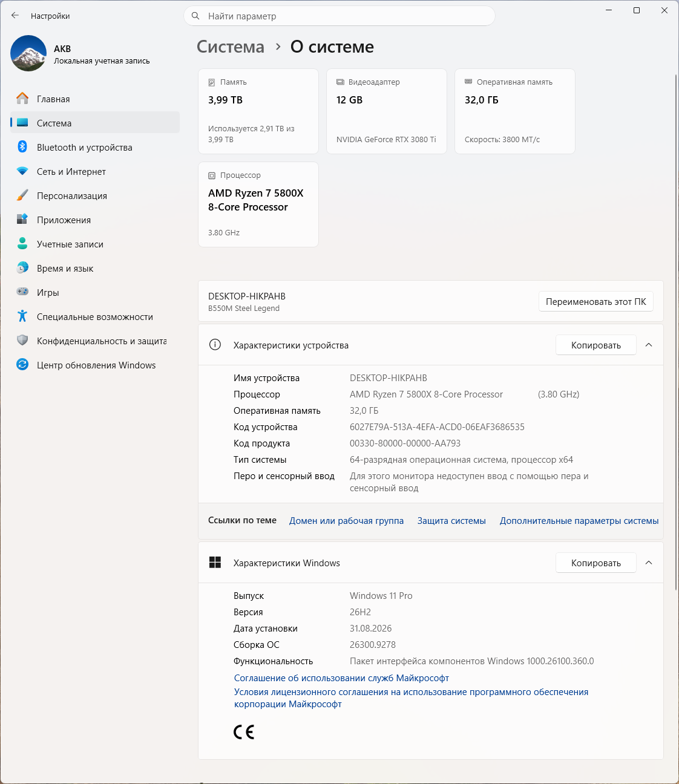The width and height of the screenshot is (679, 784).
Task: Click Локальная учетная запись account text
Action: 102,60
